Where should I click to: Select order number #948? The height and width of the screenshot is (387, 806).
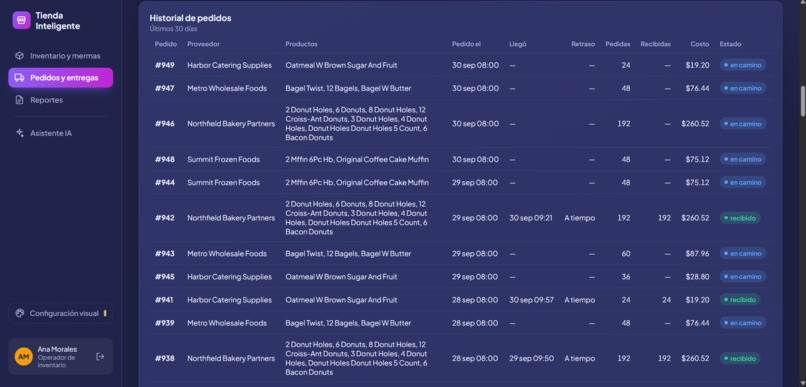coord(164,159)
